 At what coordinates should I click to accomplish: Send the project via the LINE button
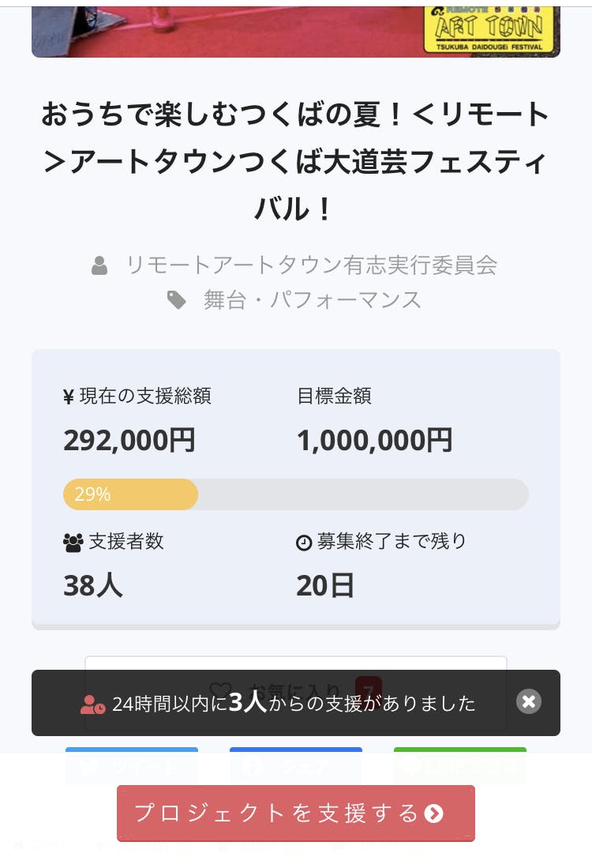[x=460, y=767]
